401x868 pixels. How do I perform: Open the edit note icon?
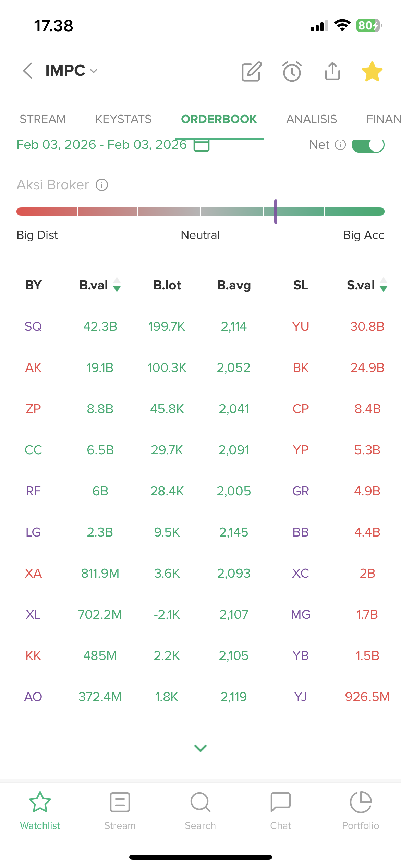point(252,72)
